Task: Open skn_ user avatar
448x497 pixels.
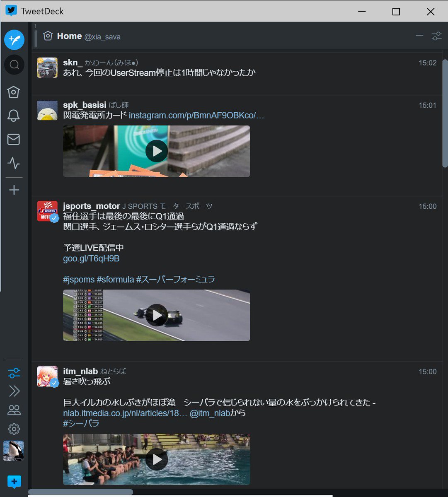Action: (47, 68)
